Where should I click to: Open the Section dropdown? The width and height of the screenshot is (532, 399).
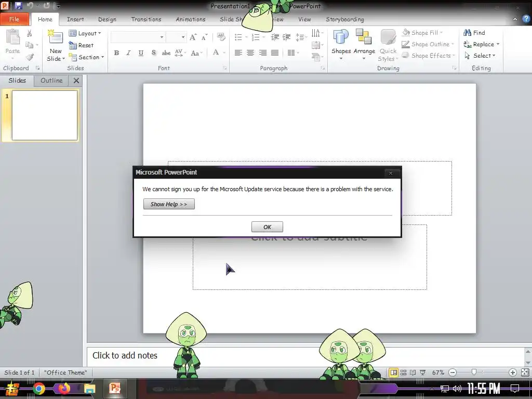click(x=87, y=57)
